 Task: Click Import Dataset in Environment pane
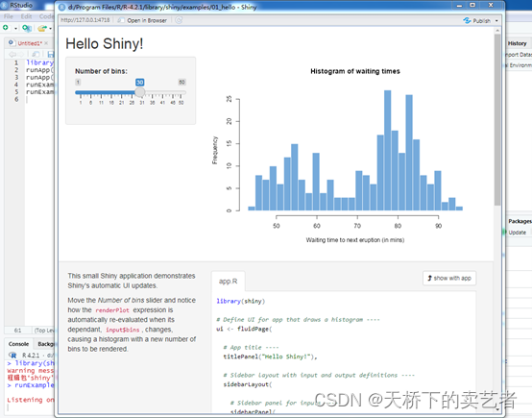(x=519, y=55)
